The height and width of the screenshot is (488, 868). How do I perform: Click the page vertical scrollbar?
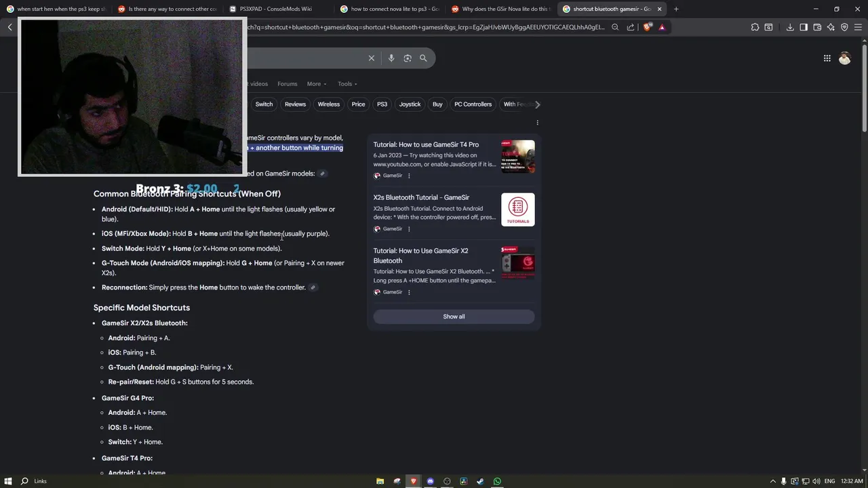pos(864,88)
